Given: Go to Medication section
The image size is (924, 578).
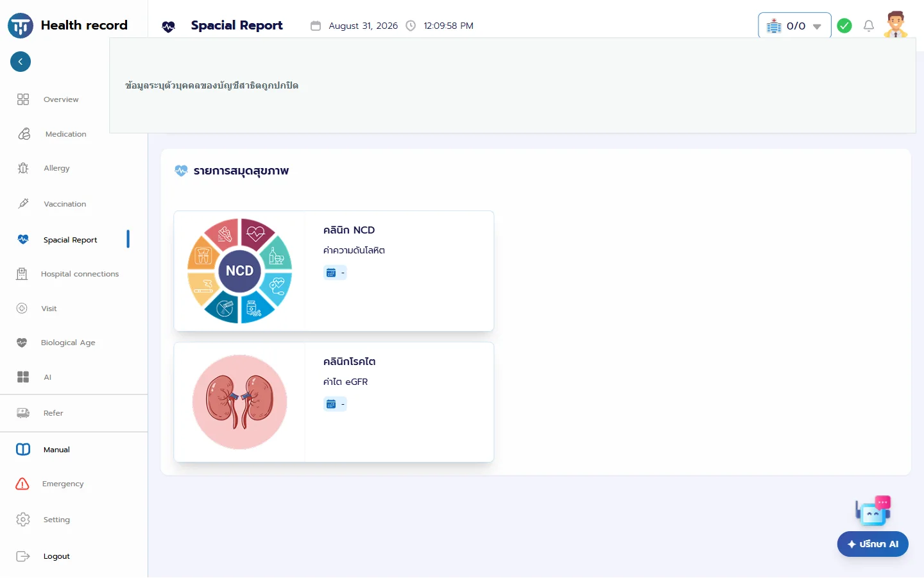Looking at the screenshot, I should [66, 134].
